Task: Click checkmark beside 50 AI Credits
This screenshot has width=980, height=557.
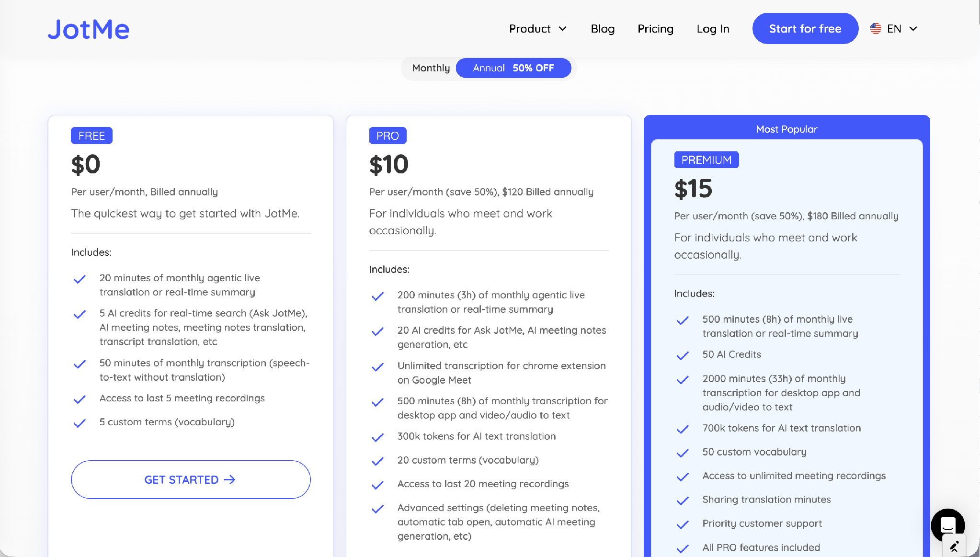Action: coord(683,356)
